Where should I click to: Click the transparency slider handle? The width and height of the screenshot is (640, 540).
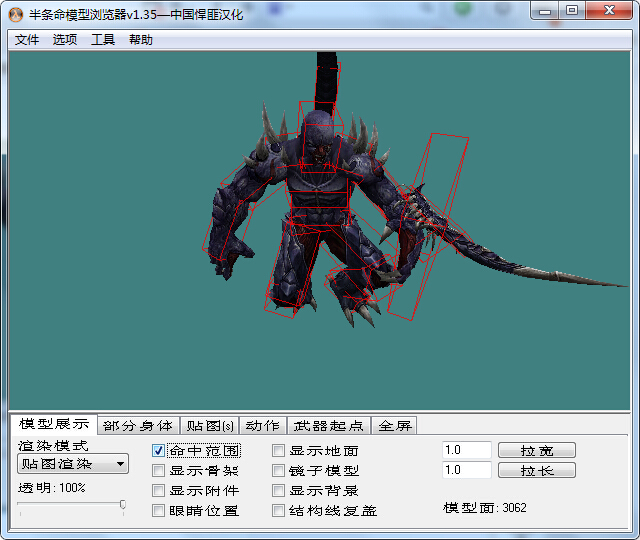click(x=123, y=504)
